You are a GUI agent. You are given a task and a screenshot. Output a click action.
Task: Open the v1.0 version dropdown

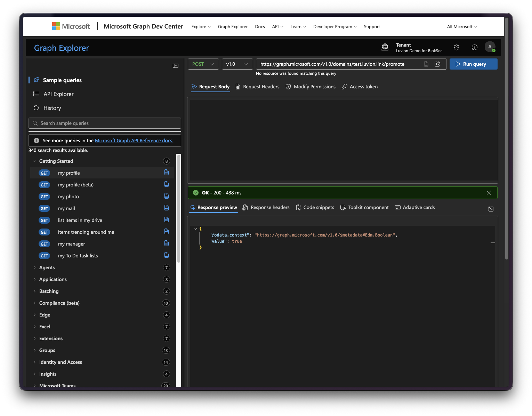pyautogui.click(x=237, y=64)
